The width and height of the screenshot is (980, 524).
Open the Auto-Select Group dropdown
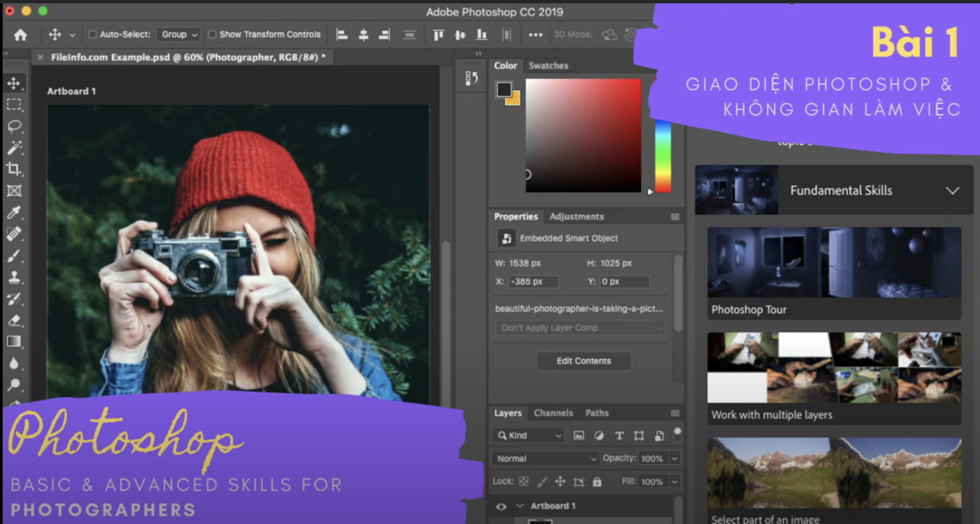click(x=179, y=35)
